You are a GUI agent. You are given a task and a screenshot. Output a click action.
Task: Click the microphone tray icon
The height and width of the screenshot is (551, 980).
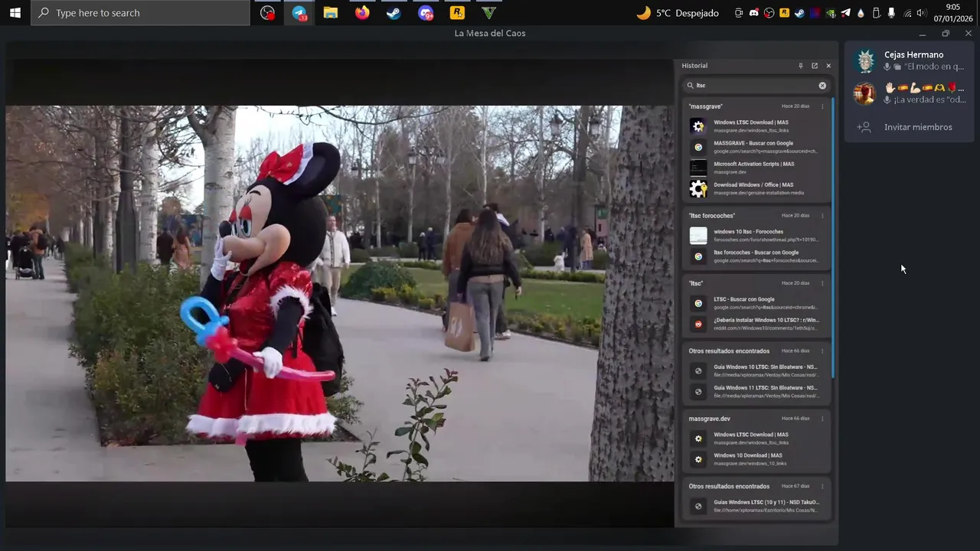click(x=891, y=12)
